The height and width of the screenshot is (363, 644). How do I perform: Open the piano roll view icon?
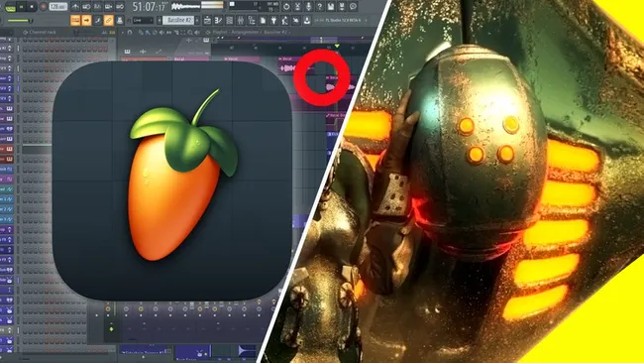[219, 20]
